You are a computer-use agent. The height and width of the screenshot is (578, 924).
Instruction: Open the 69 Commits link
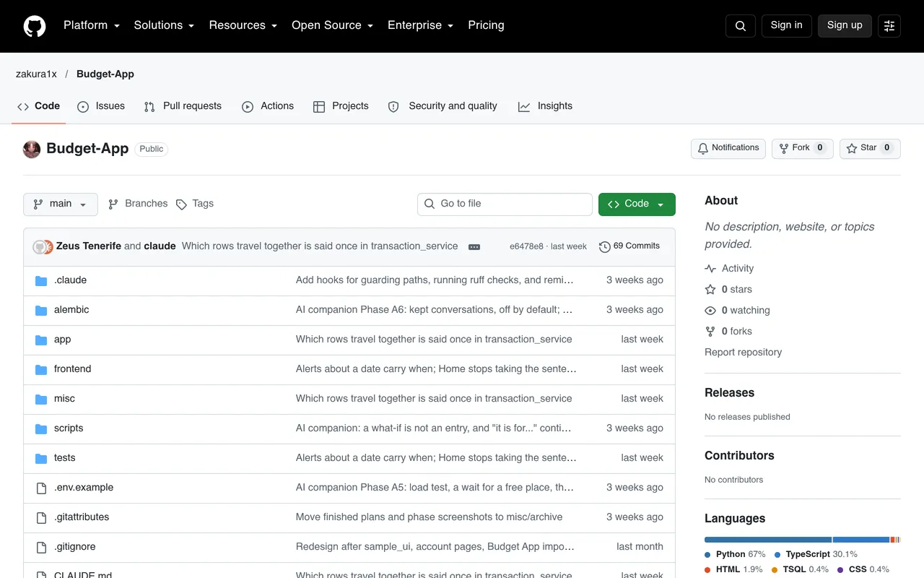point(629,246)
